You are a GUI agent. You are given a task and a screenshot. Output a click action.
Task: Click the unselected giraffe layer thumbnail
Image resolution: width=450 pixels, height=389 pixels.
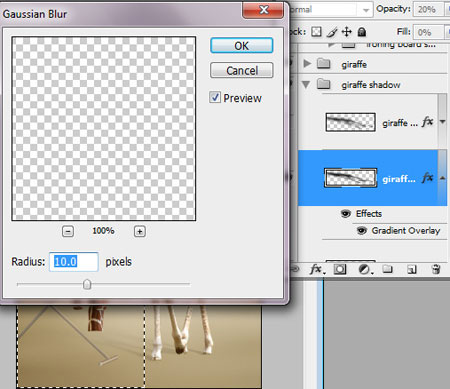(x=350, y=122)
